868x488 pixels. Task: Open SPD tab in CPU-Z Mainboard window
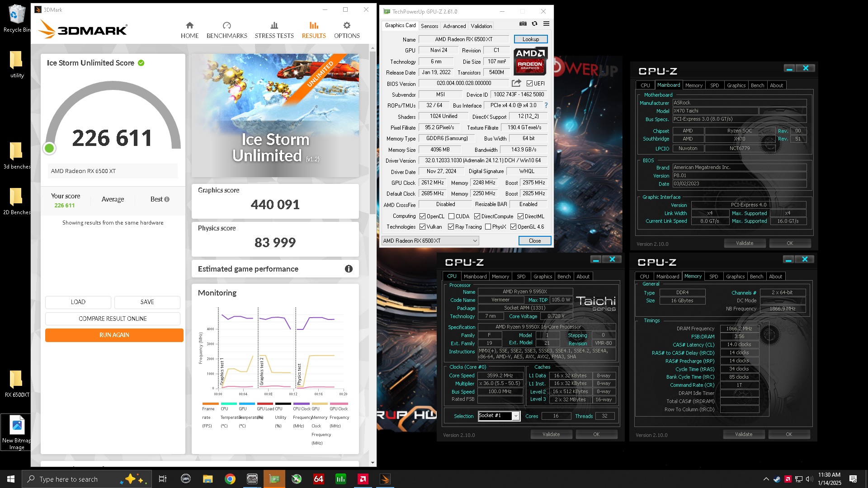pyautogui.click(x=714, y=85)
